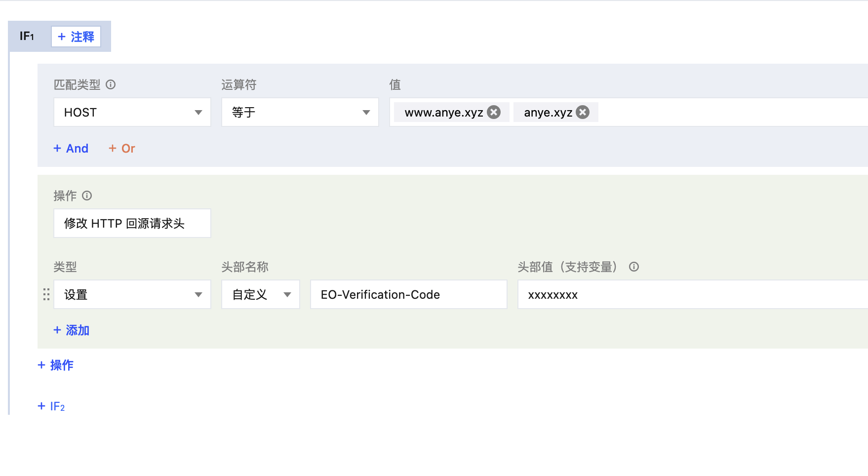Viewport: 868px width, 476px height.
Task: Click the 修改 HTTP 回源请求头 operation field
Action: tap(132, 223)
